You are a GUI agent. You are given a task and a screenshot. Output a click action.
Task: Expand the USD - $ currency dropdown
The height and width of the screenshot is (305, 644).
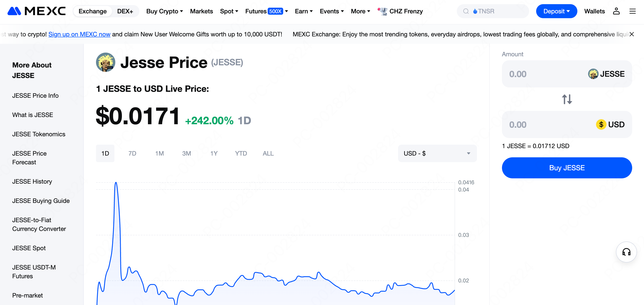437,153
